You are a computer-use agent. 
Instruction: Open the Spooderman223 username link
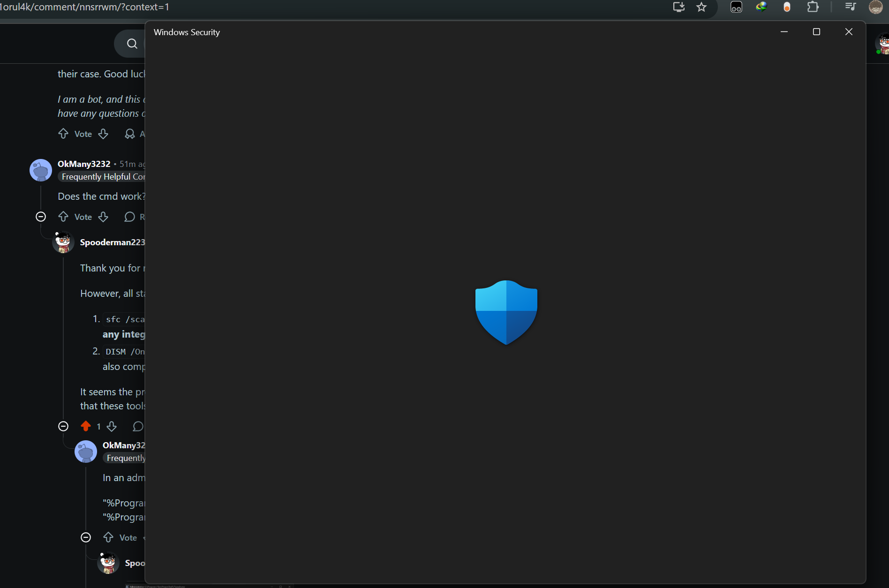113,242
